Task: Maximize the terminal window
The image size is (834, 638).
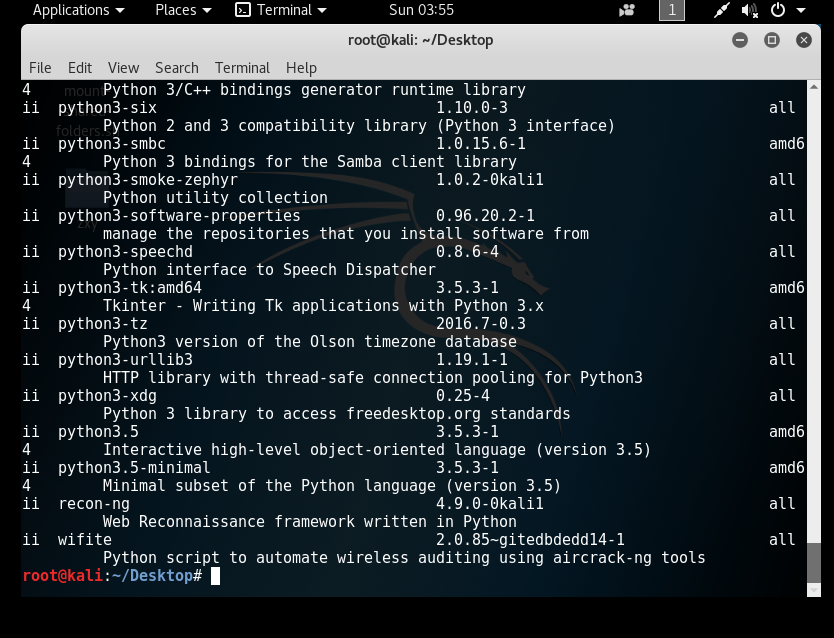Action: click(772, 40)
